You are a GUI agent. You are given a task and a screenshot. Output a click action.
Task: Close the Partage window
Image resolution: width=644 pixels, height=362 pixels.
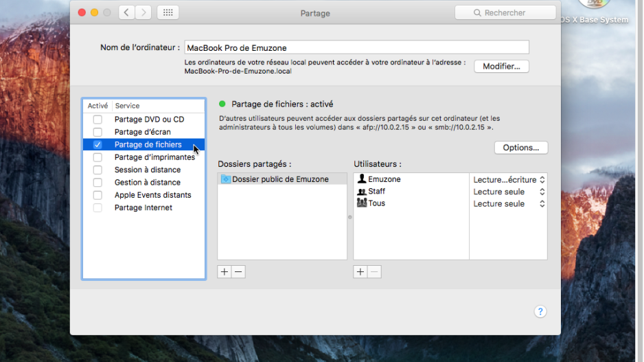point(82,12)
